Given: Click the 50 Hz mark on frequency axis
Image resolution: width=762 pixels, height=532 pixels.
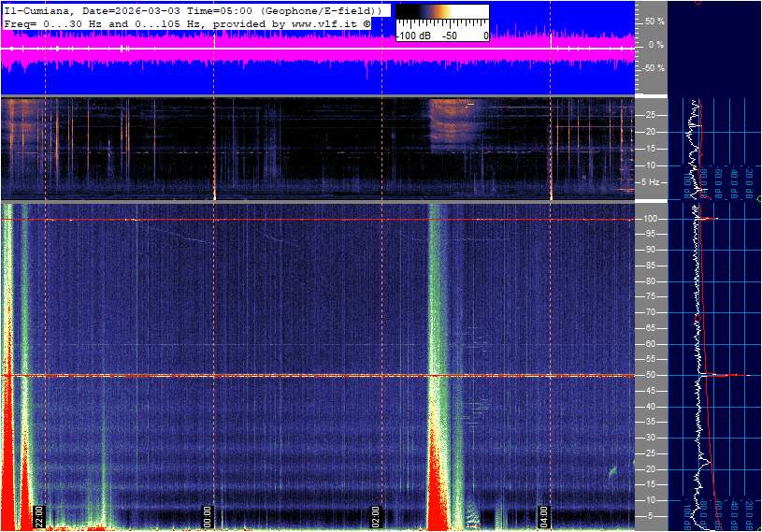Looking at the screenshot, I should (x=649, y=375).
